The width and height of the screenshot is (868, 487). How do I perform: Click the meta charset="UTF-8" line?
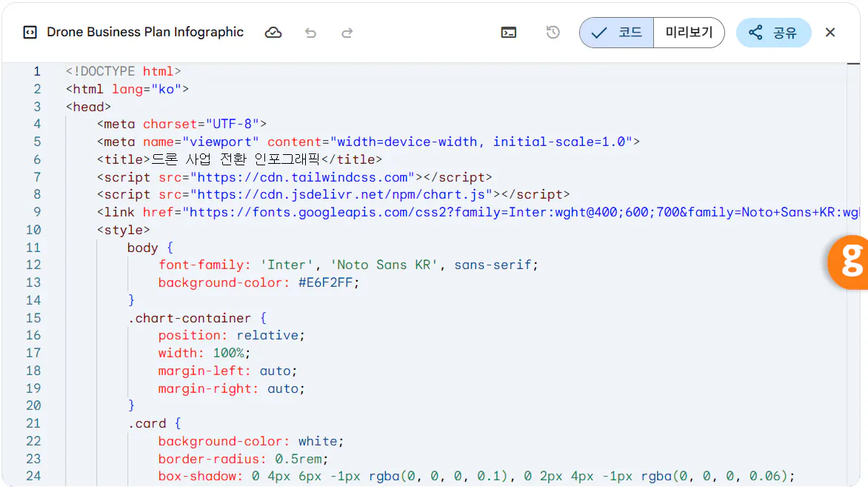click(x=181, y=124)
